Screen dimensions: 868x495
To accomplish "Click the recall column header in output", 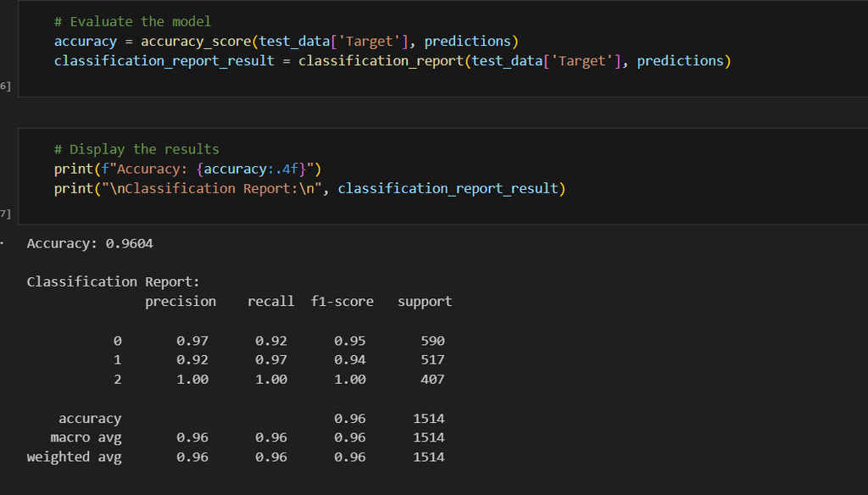I will click(x=270, y=302).
